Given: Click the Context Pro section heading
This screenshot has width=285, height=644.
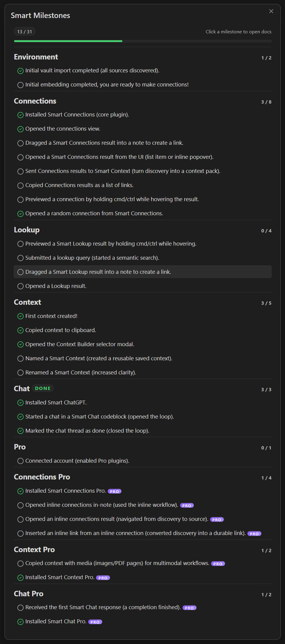Looking at the screenshot, I should pyautogui.click(x=34, y=549).
